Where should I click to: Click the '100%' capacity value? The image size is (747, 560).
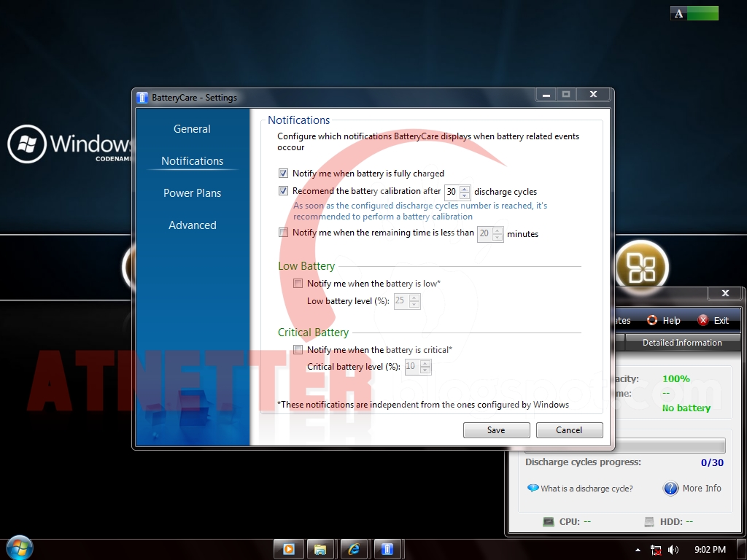pos(676,378)
